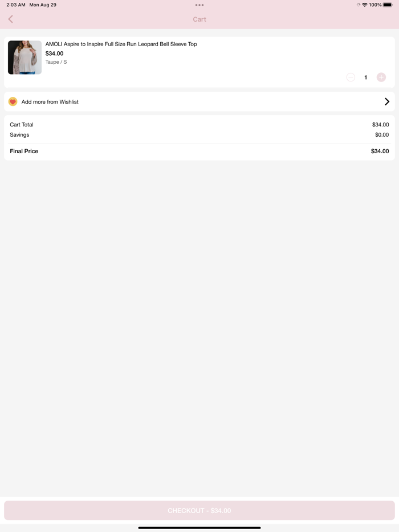
Task: Open Add more from Wishlist
Action: 50,102
